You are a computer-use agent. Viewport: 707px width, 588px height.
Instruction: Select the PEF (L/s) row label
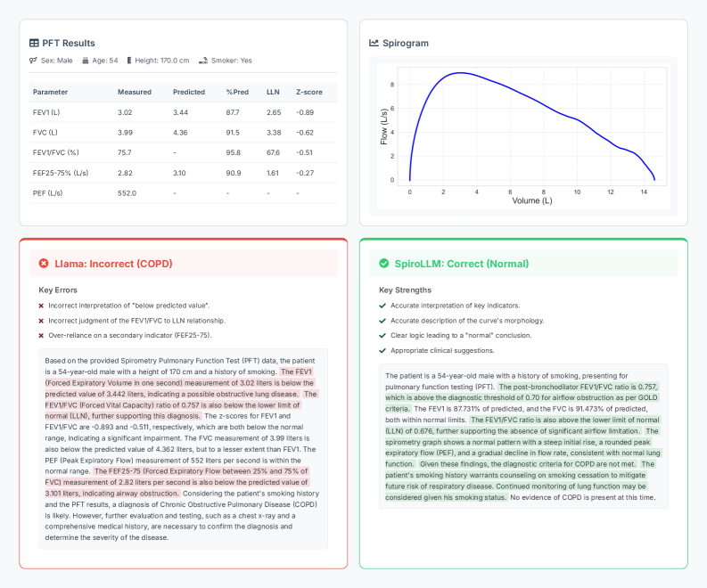click(x=47, y=193)
